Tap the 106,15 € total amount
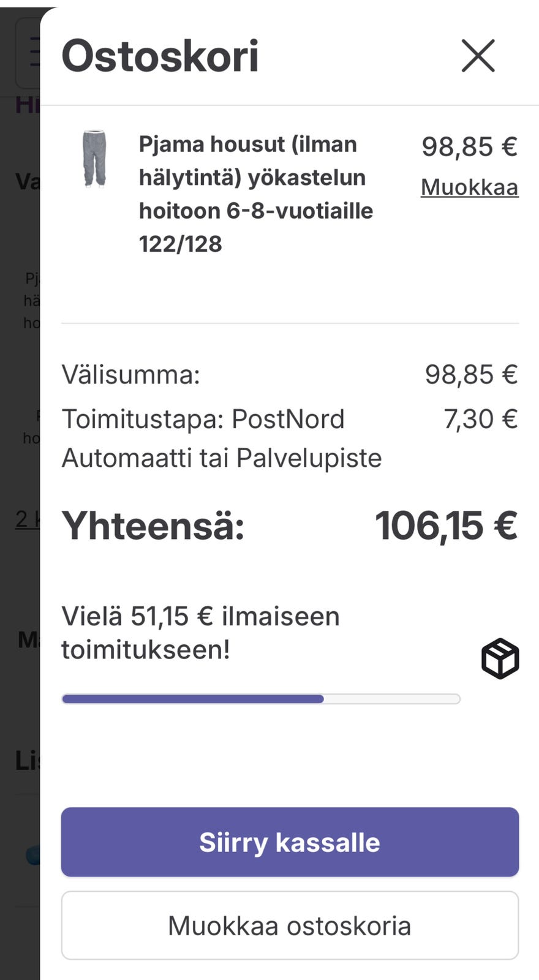Viewport: 539px width, 980px height. (446, 526)
